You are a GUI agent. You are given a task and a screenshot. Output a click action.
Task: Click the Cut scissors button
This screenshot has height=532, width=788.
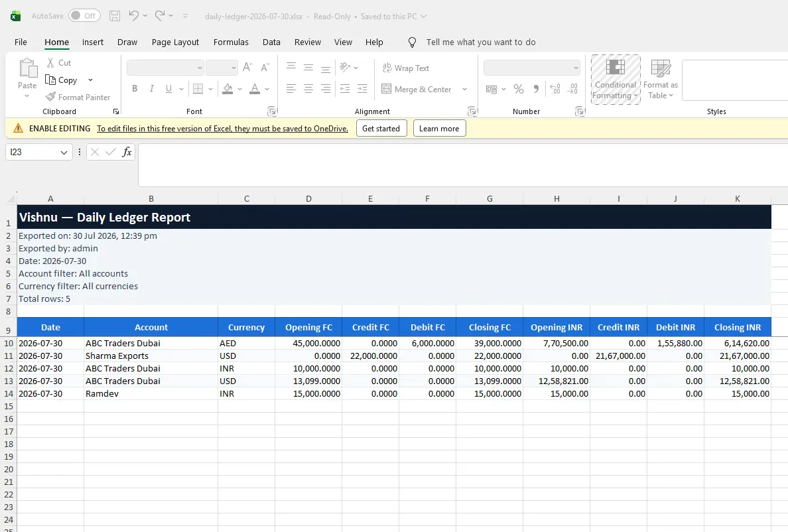(x=59, y=63)
